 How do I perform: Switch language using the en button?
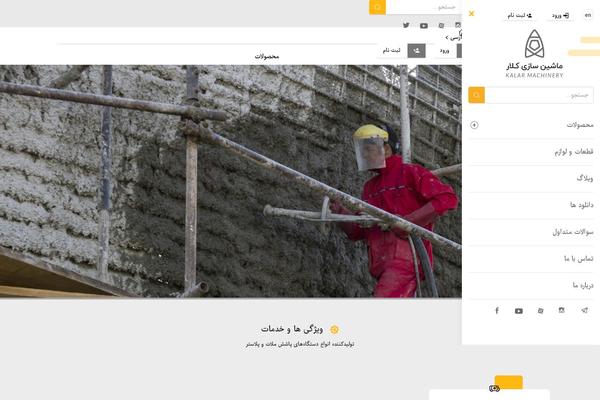click(x=587, y=15)
